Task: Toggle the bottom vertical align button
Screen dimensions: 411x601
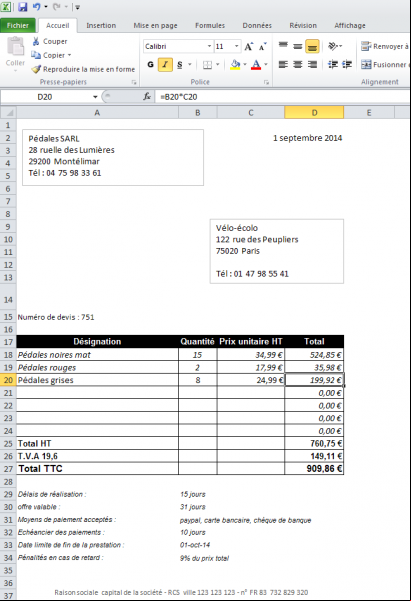Action: click(312, 46)
